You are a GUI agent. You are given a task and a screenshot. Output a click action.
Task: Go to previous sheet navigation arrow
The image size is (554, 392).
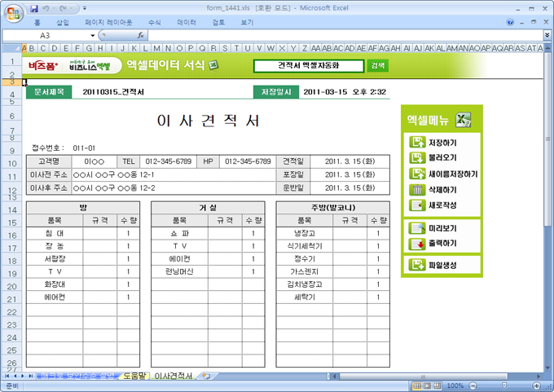click(15, 376)
